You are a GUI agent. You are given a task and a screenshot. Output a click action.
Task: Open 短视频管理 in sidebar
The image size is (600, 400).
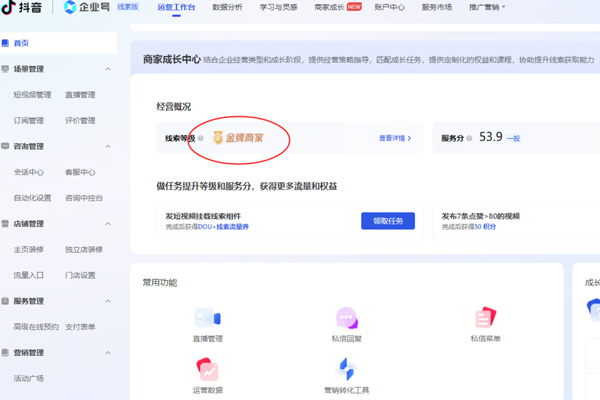[x=33, y=95]
